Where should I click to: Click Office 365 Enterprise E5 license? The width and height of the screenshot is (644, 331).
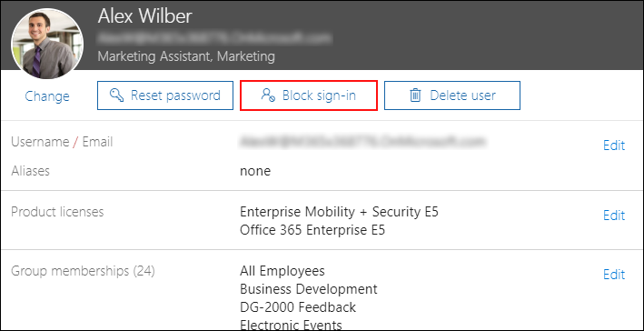click(x=312, y=230)
